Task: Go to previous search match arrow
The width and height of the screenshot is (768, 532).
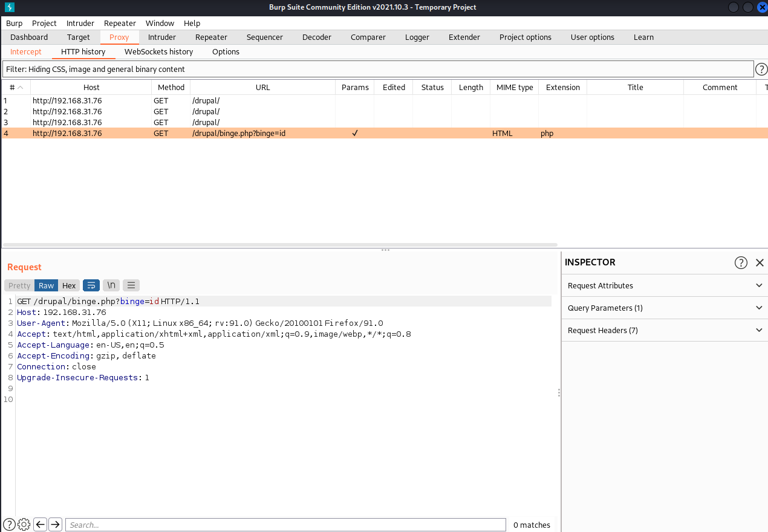Action: tap(41, 524)
